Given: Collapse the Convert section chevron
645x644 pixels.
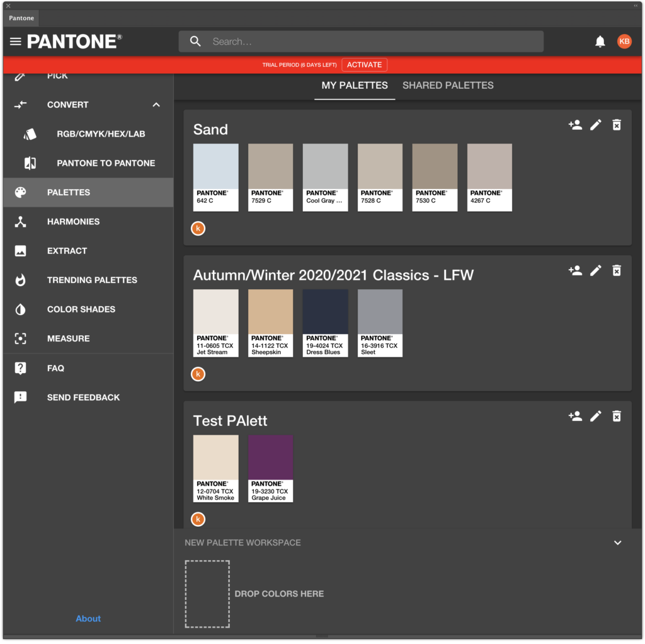Looking at the screenshot, I should pyautogui.click(x=156, y=105).
